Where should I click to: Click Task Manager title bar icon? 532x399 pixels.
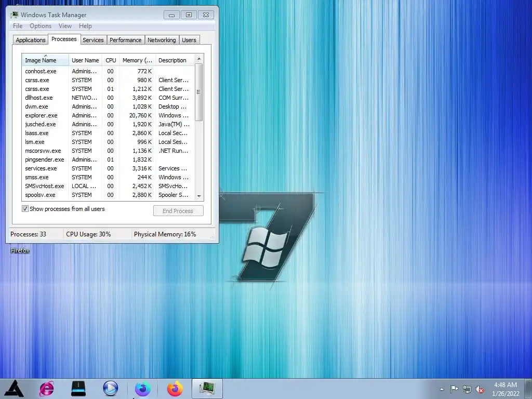click(x=14, y=15)
